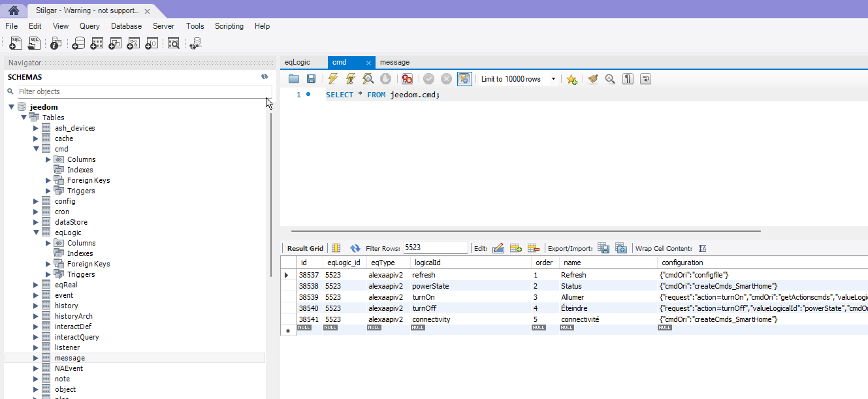Click the Filter objects search field
Screen dimensions: 868x399
140,91
